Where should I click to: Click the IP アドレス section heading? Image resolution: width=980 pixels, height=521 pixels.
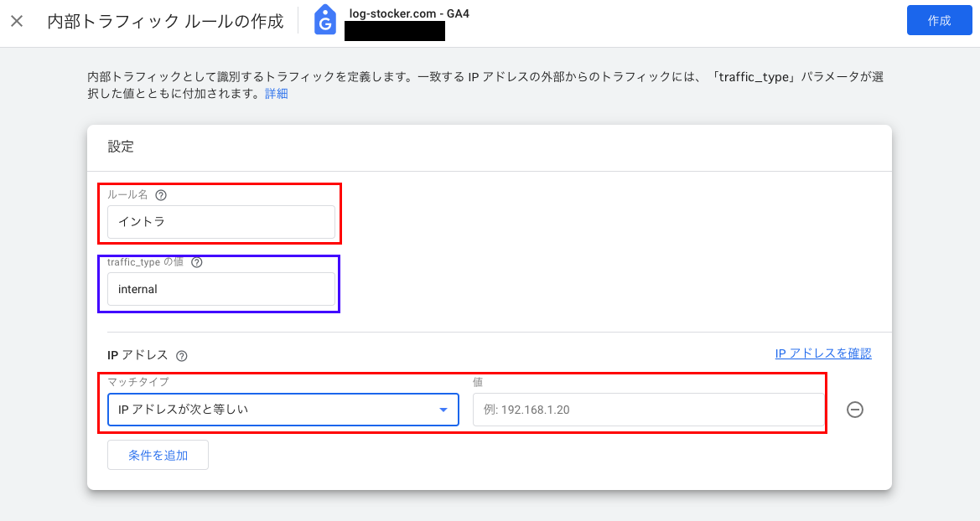(x=137, y=355)
